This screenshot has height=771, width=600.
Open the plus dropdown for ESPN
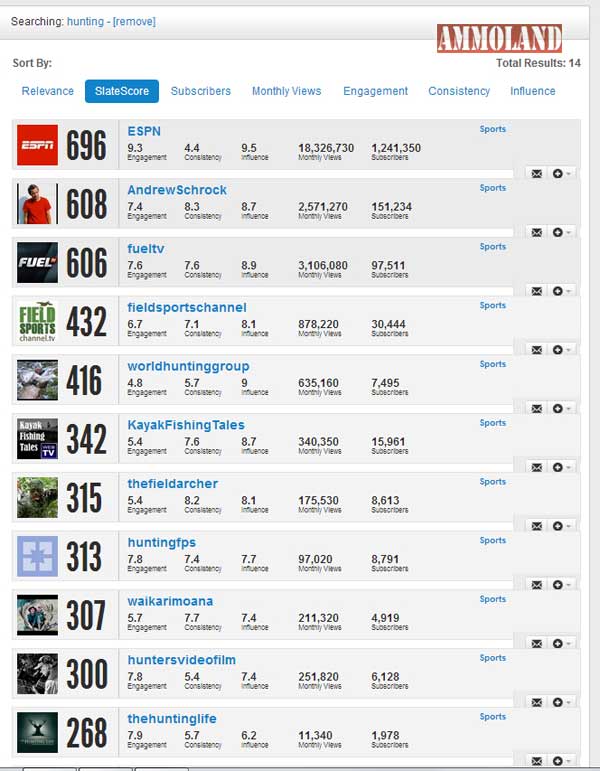click(561, 173)
